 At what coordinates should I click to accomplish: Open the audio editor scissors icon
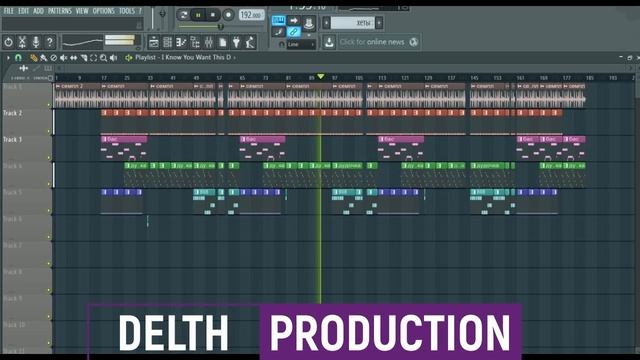[22, 42]
